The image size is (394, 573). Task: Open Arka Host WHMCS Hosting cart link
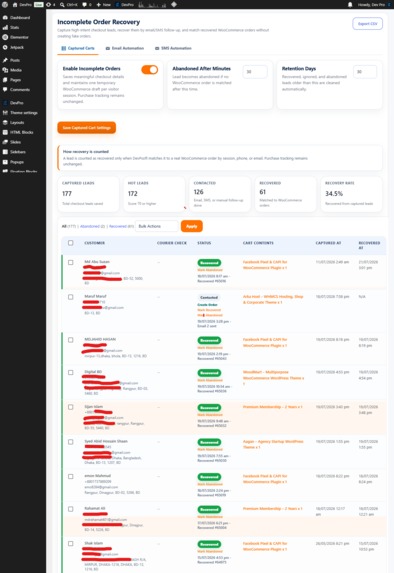pyautogui.click(x=273, y=299)
